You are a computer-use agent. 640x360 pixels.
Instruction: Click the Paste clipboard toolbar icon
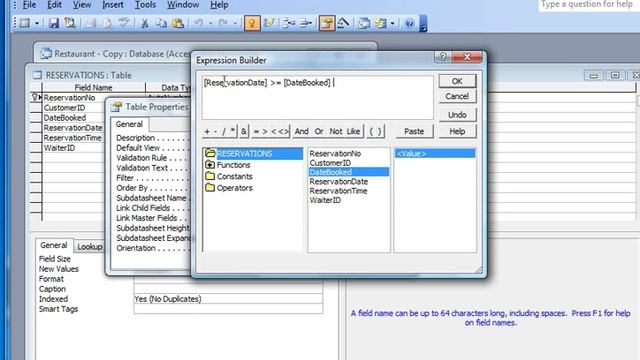[x=178, y=23]
